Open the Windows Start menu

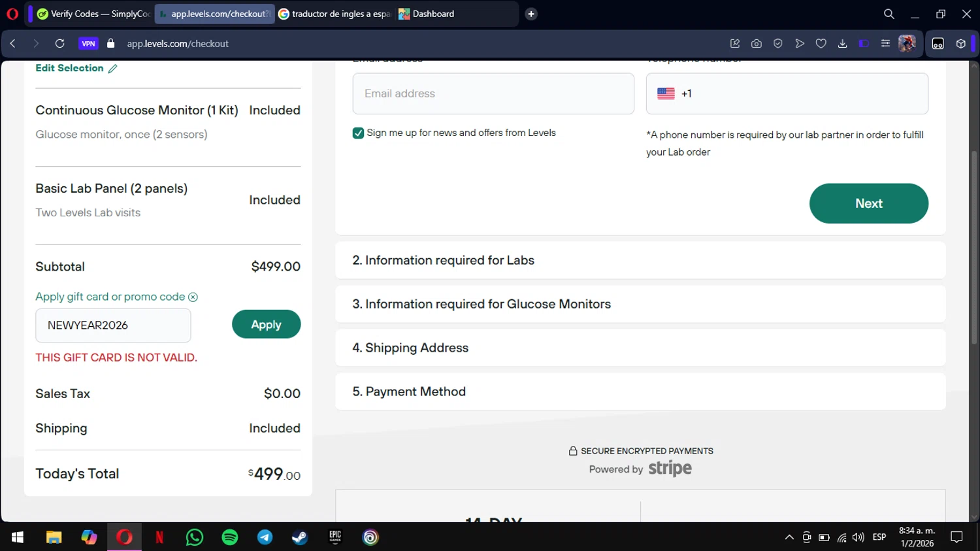18,537
